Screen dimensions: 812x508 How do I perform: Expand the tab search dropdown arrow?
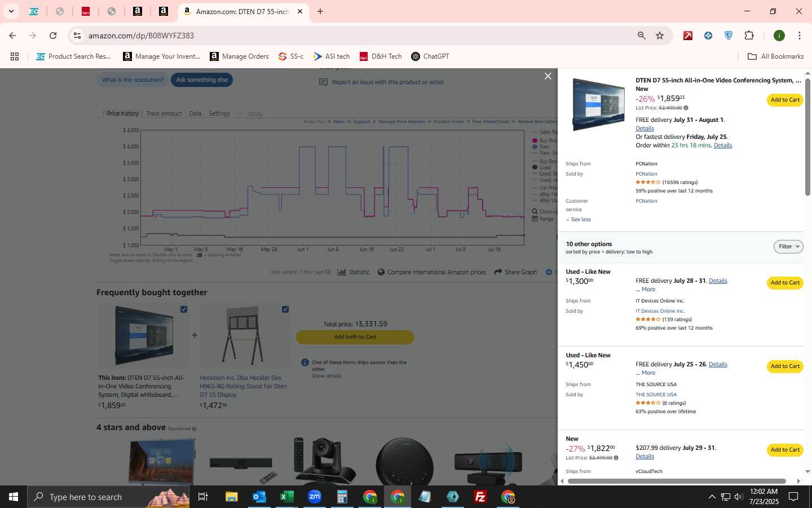tap(11, 11)
